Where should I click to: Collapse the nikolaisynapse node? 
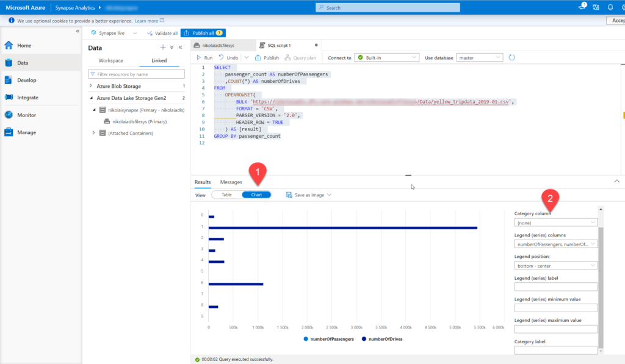click(94, 110)
